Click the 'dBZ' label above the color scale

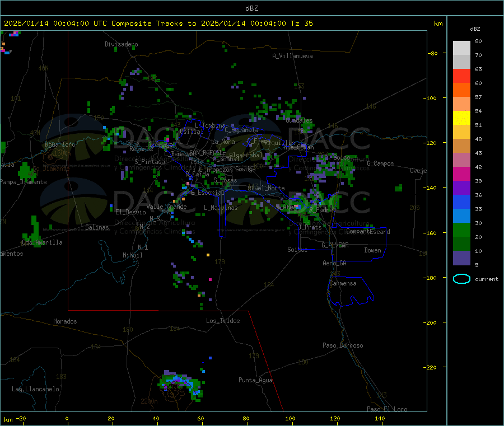(x=475, y=29)
